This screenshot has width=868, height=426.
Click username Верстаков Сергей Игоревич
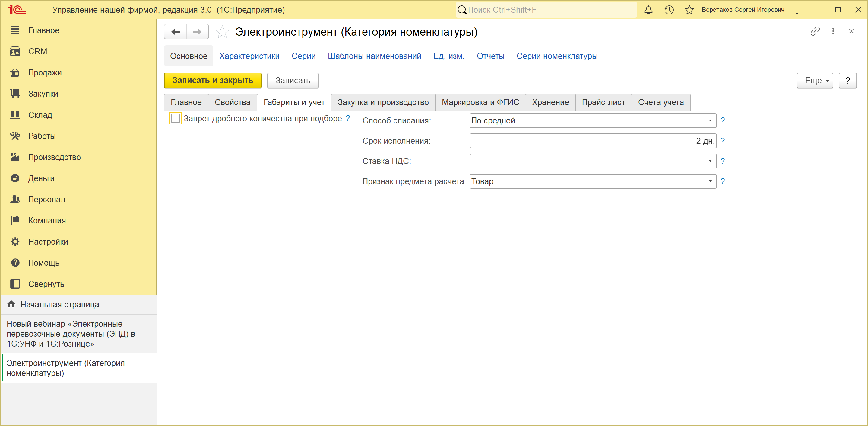743,10
